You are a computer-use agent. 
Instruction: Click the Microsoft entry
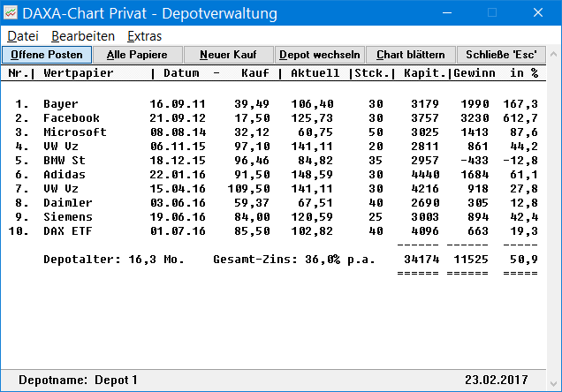pos(74,132)
